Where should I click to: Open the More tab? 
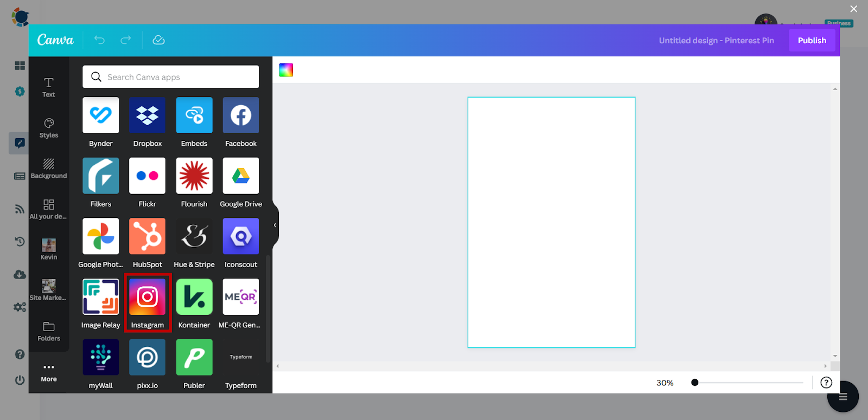[x=49, y=372]
